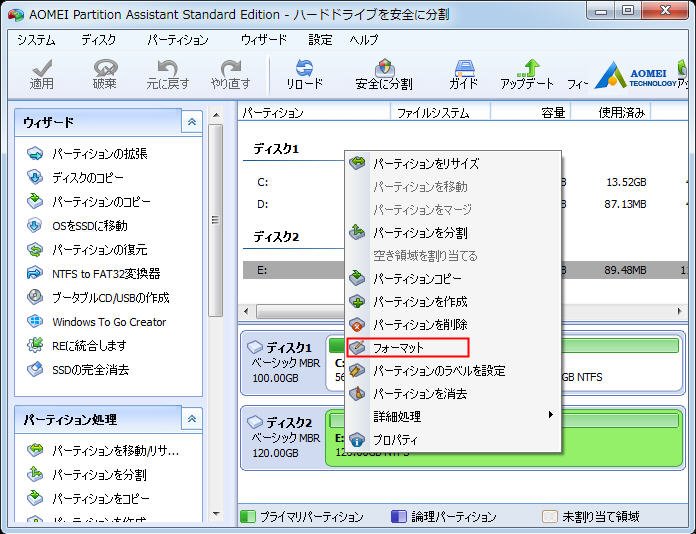Collapse the ウィザード panel chevron
Image resolution: width=696 pixels, height=534 pixels.
[x=192, y=122]
